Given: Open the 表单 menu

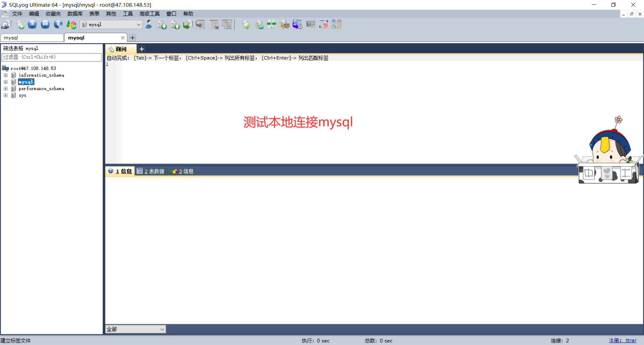Looking at the screenshot, I should click(x=94, y=14).
